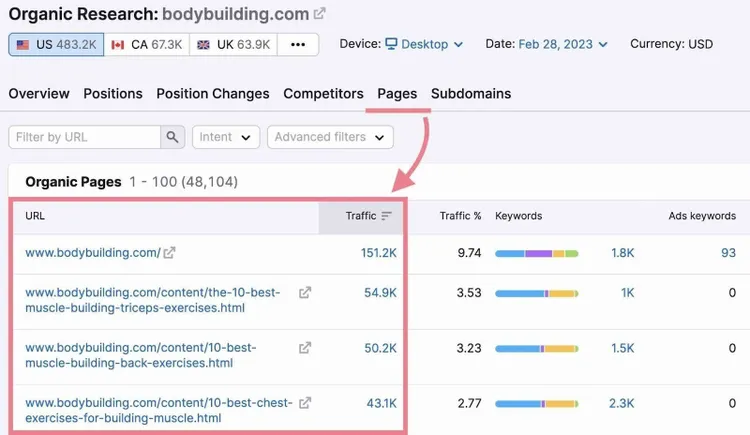Open the 93 ads keywords link

pos(728,253)
